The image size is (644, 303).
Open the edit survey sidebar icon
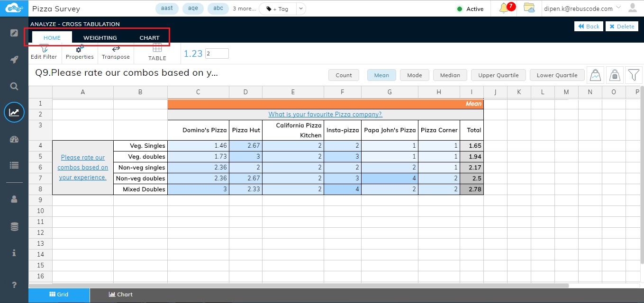(x=14, y=33)
